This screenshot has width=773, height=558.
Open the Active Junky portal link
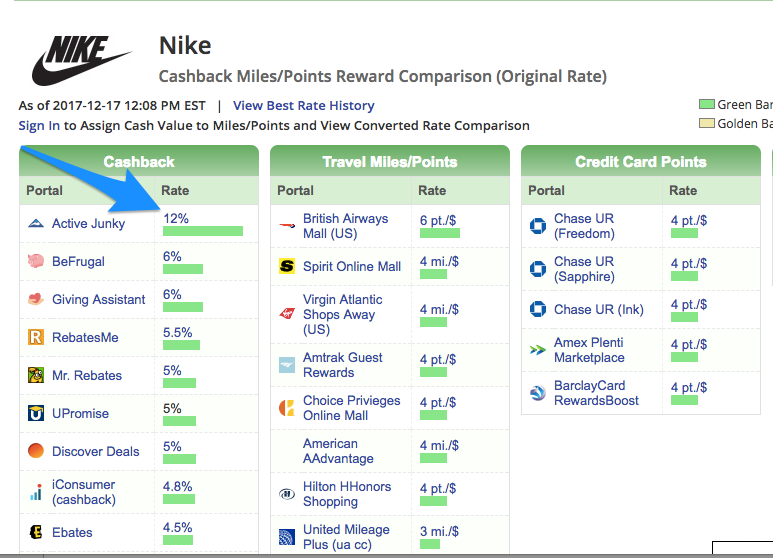pos(89,223)
